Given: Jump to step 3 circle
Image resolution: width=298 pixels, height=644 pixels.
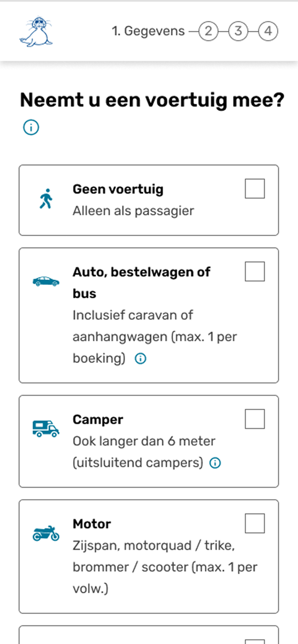Looking at the screenshot, I should (x=238, y=31).
